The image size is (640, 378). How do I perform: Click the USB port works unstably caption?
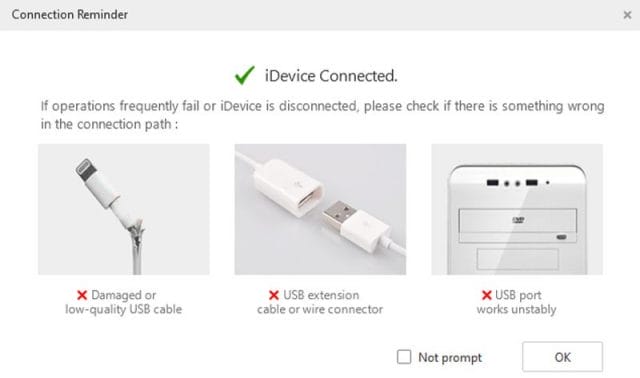tap(517, 302)
